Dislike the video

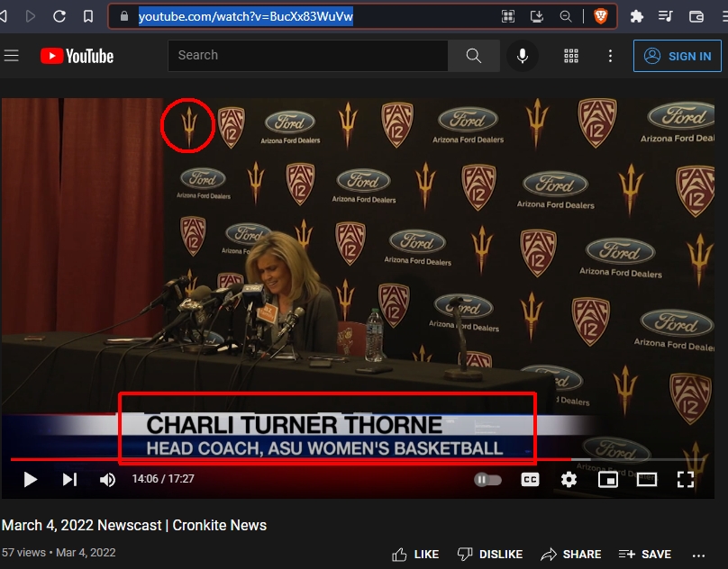[x=489, y=555]
